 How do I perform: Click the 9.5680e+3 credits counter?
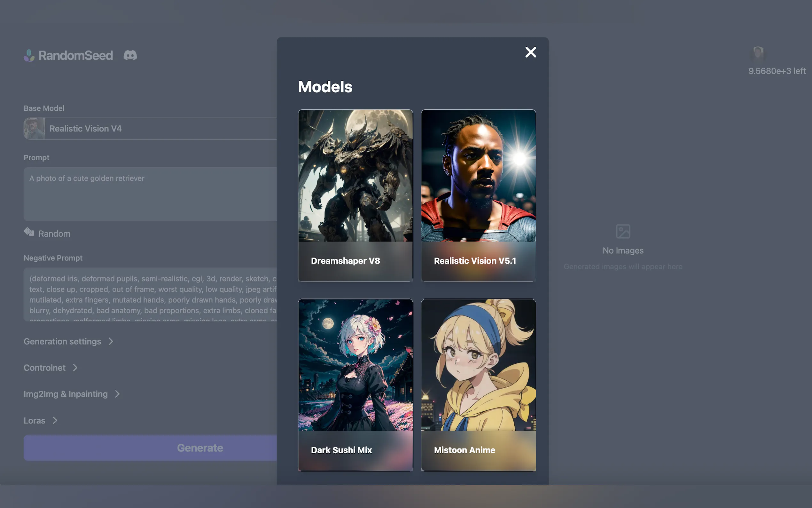[777, 71]
